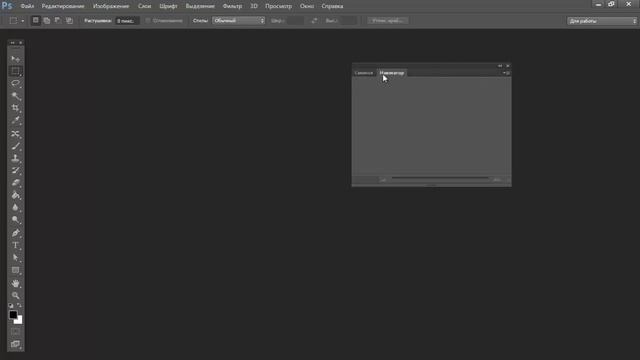Select the Hand tool
The width and height of the screenshot is (640, 360).
pos(16,283)
